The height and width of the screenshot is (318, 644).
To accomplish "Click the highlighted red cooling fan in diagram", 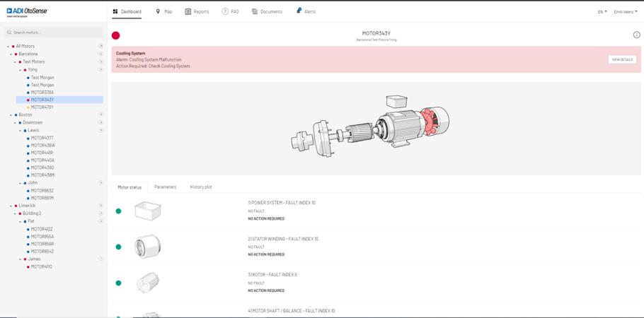I will tap(430, 122).
